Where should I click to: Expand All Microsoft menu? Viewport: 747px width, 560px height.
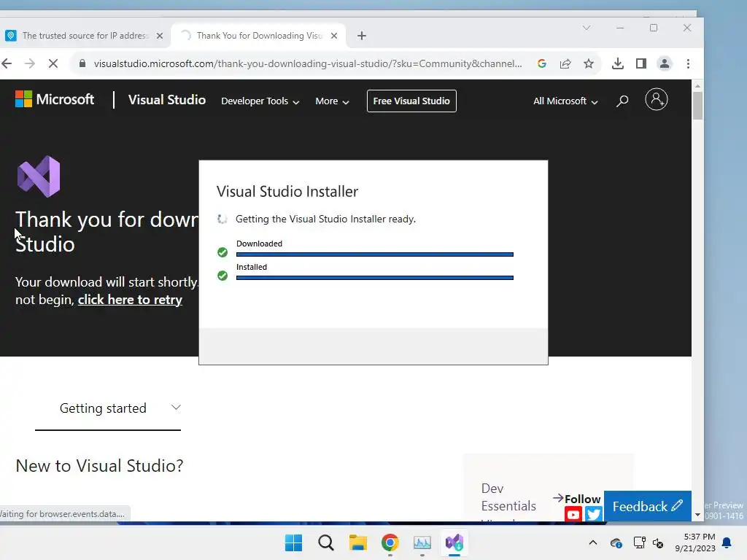coord(565,101)
